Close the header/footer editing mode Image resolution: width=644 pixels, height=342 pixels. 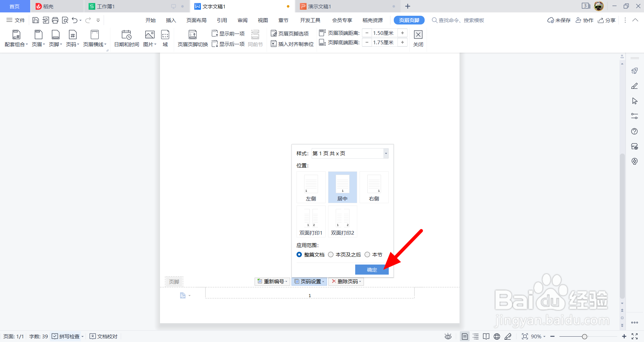click(418, 38)
